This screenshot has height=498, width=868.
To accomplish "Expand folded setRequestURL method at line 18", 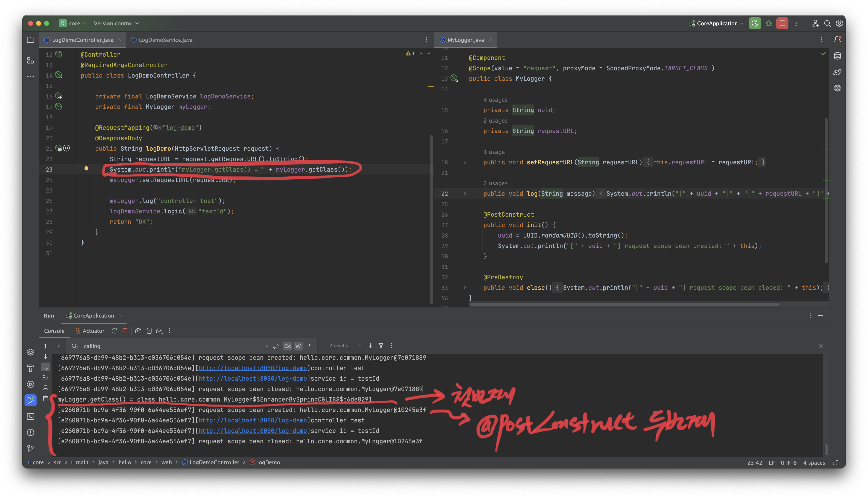I will (465, 162).
